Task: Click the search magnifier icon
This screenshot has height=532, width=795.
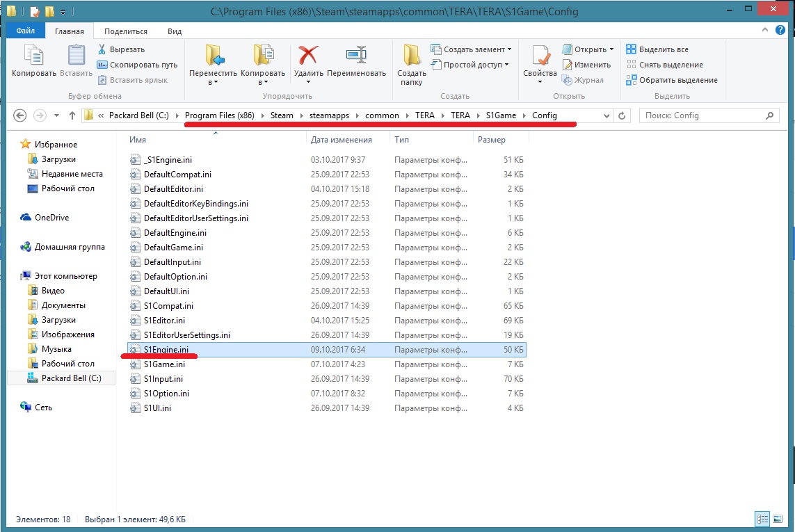Action: click(770, 115)
